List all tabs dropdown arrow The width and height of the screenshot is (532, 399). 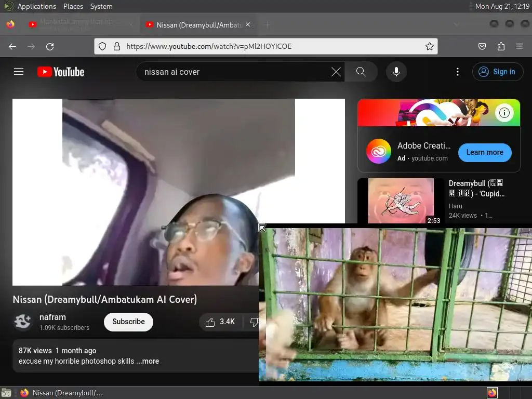(x=457, y=24)
